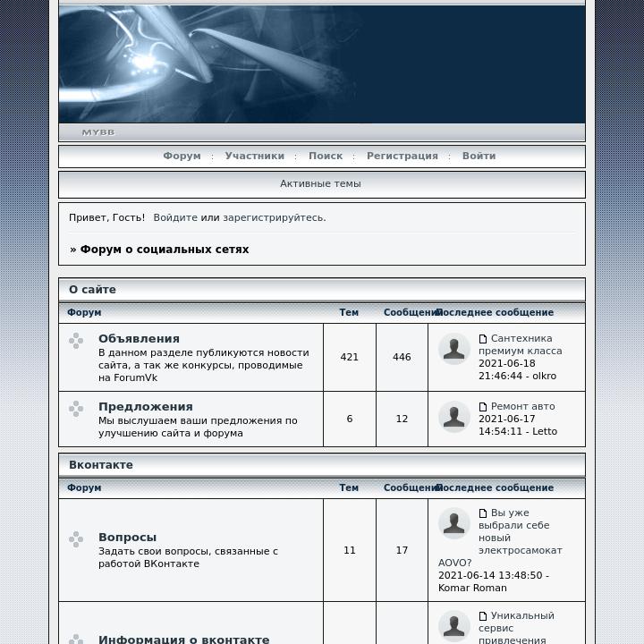Image resolution: width=644 pixels, height=644 pixels.
Task: Click the avatar in the Вопросы last post
Action: (453, 523)
